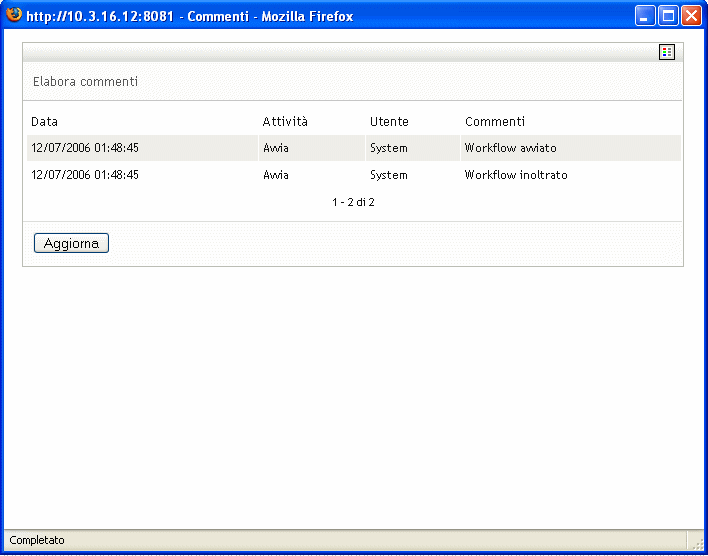Select the date in the Workflow inoltrato row

85,175
